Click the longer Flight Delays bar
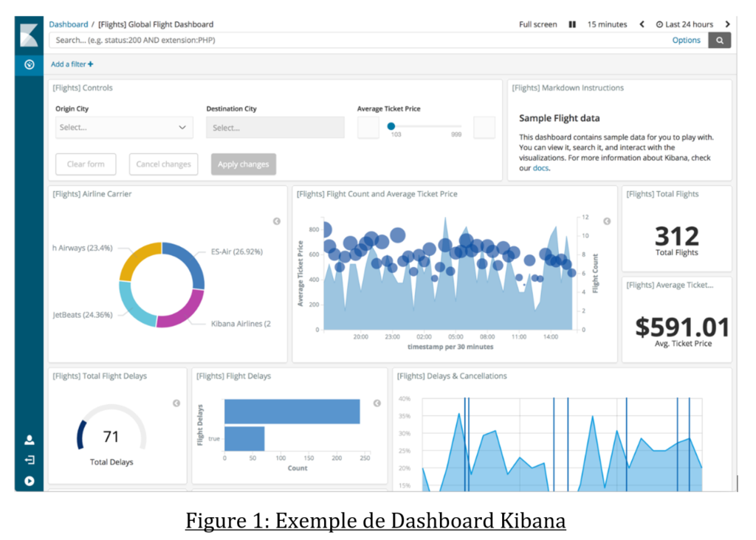756x540 pixels. pyautogui.click(x=292, y=412)
